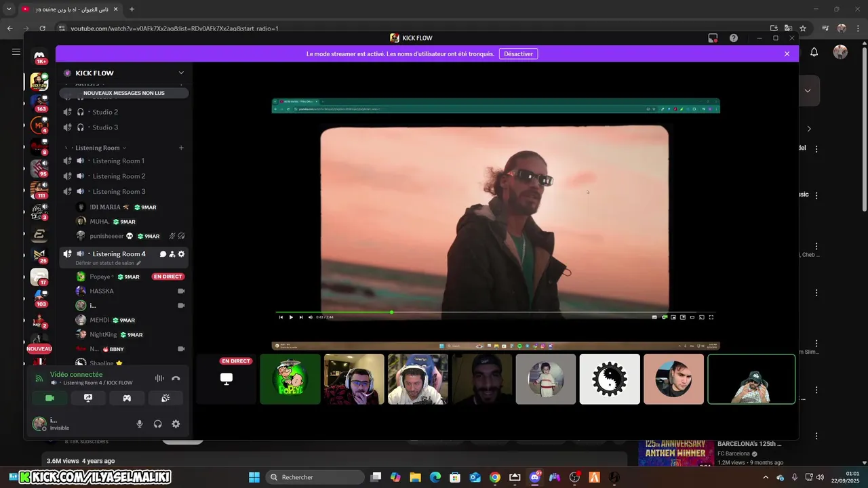Click Désactiver in the streamer mode banner

click(x=518, y=54)
